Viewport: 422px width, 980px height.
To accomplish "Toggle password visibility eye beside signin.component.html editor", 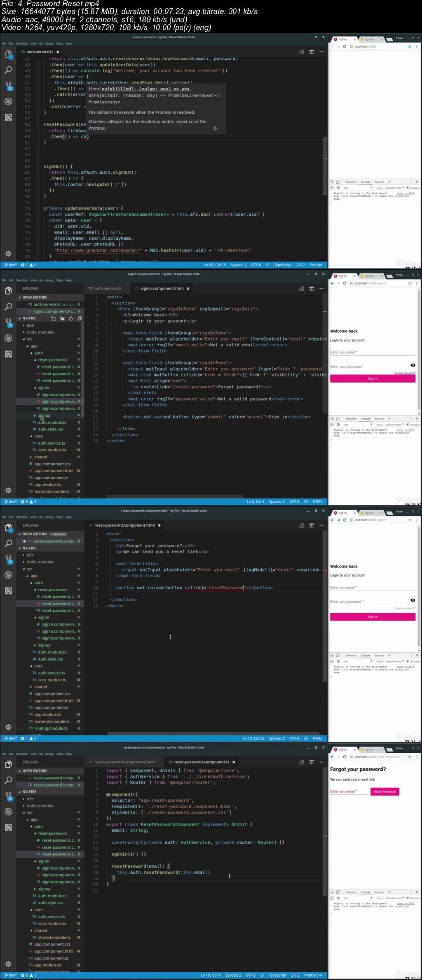I will click(x=413, y=365).
